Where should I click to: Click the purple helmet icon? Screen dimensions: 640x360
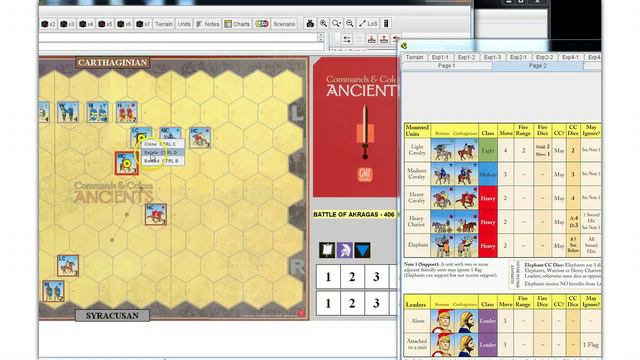pos(345,250)
